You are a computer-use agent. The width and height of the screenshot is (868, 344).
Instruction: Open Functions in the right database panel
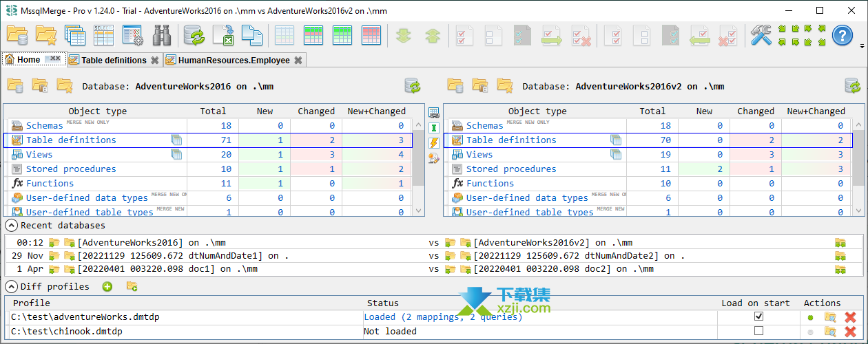(490, 183)
